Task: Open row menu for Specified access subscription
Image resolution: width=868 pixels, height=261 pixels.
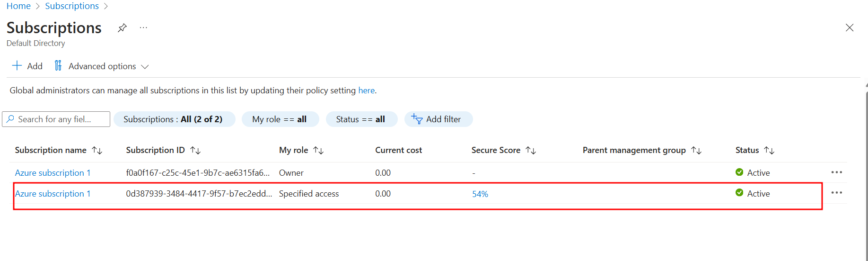Action: [x=836, y=193]
